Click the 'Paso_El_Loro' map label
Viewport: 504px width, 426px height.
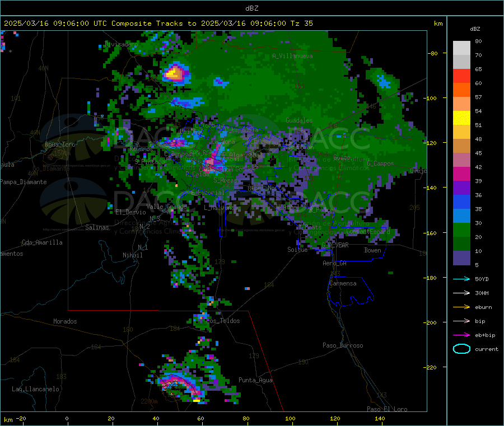[x=387, y=409]
